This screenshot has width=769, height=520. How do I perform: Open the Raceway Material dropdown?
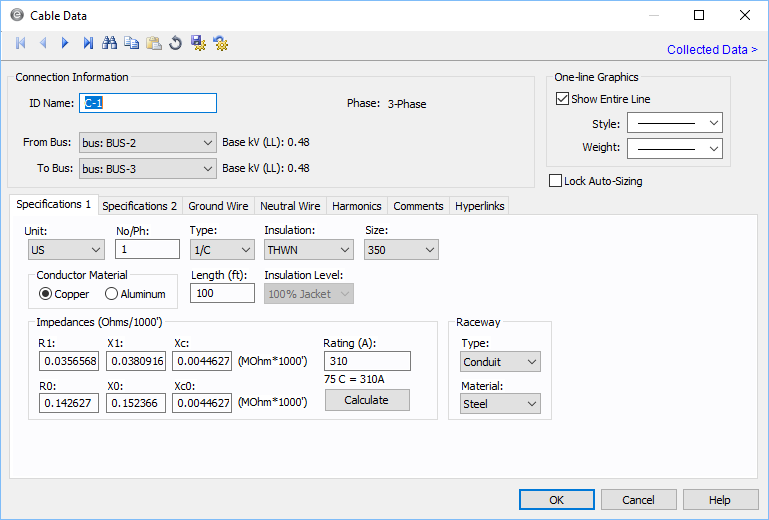500,404
